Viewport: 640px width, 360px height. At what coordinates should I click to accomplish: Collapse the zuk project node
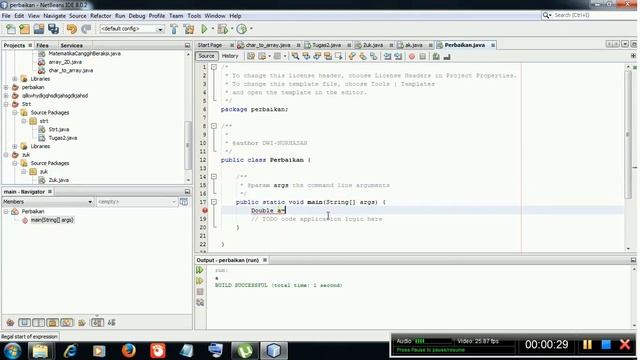pos(6,155)
